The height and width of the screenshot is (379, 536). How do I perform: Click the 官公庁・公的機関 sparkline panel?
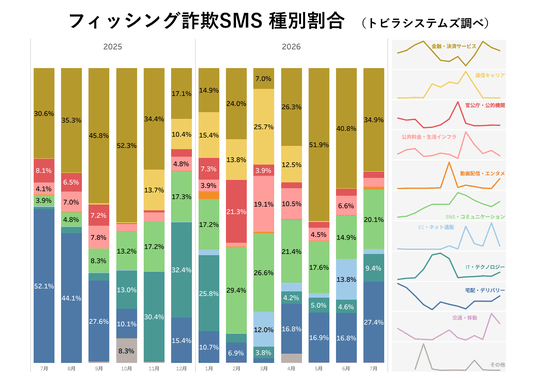click(x=448, y=114)
